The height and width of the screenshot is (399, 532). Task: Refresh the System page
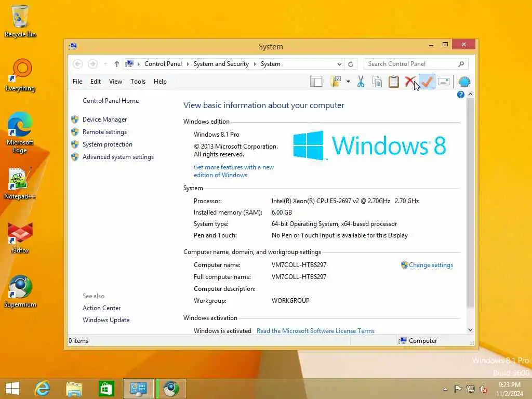(351, 64)
